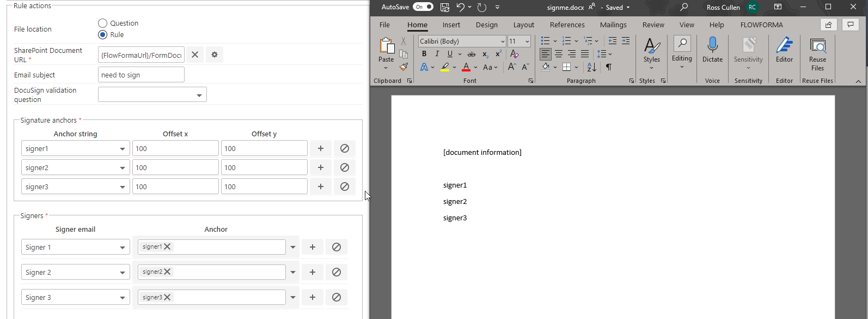The height and width of the screenshot is (319, 868).
Task: Switch to the Design tab
Action: 486,25
